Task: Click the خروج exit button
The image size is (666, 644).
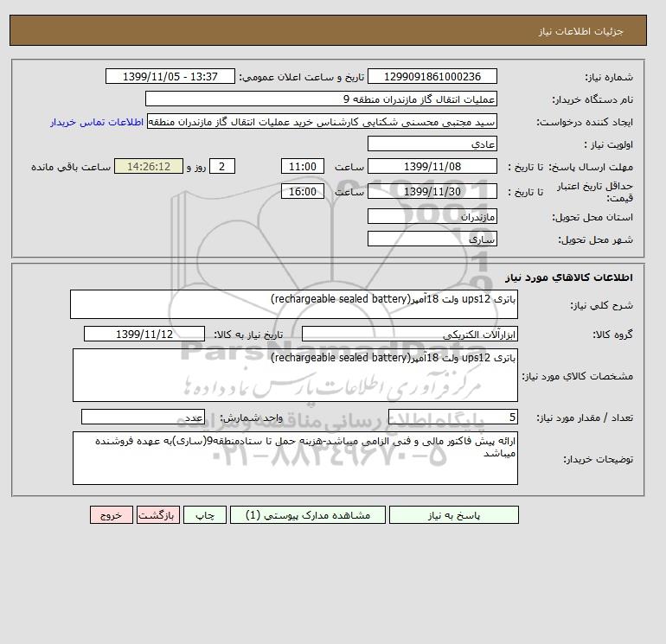Action: (x=112, y=514)
